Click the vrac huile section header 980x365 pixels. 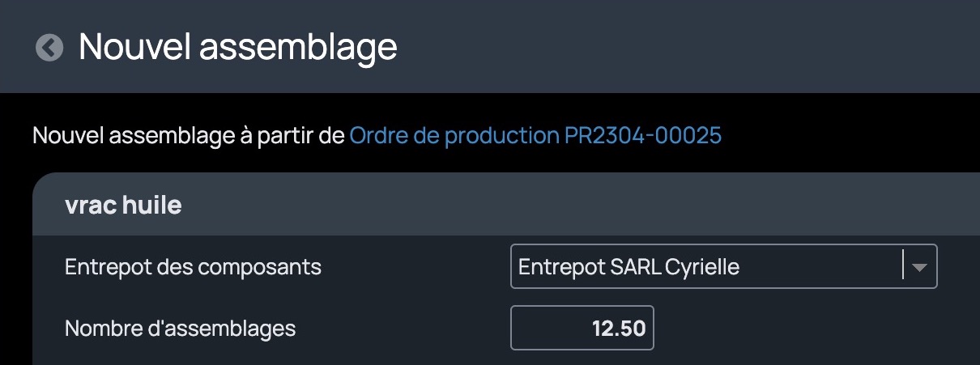tap(123, 206)
